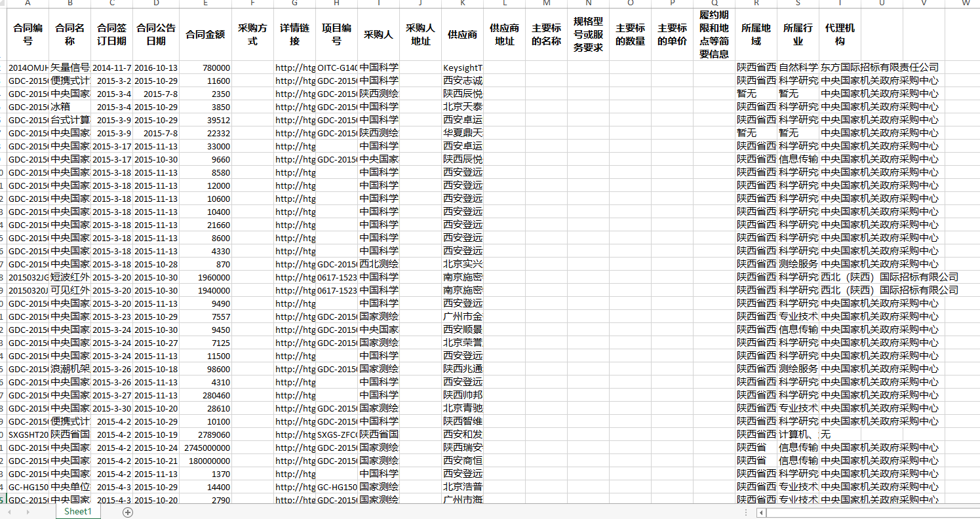
Task: Select the cell with amount 780000
Action: [x=205, y=67]
